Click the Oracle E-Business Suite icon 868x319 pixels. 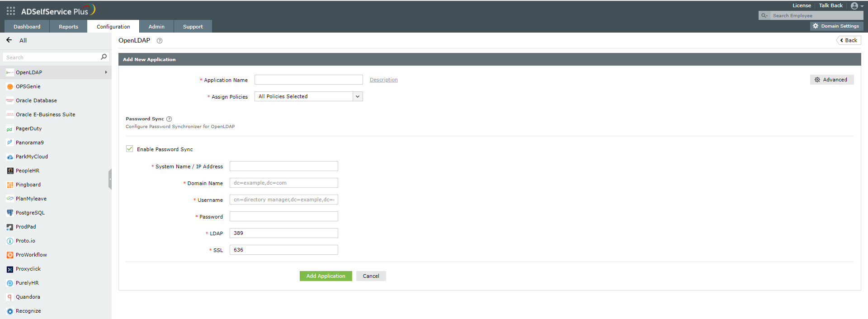coord(10,114)
